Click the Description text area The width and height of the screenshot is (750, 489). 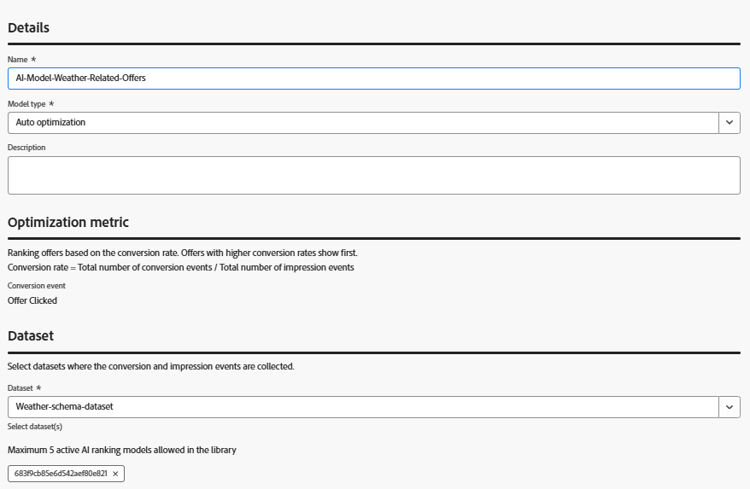(x=374, y=175)
